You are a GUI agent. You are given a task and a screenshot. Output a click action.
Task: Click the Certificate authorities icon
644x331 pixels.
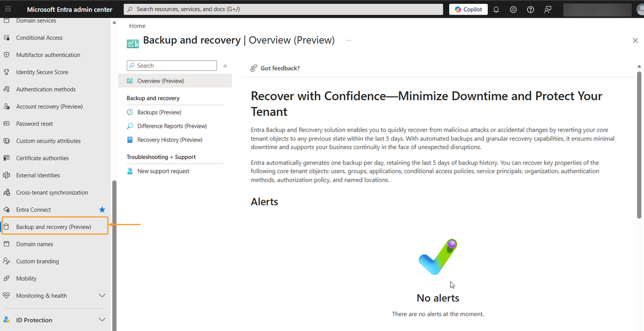click(x=6, y=158)
